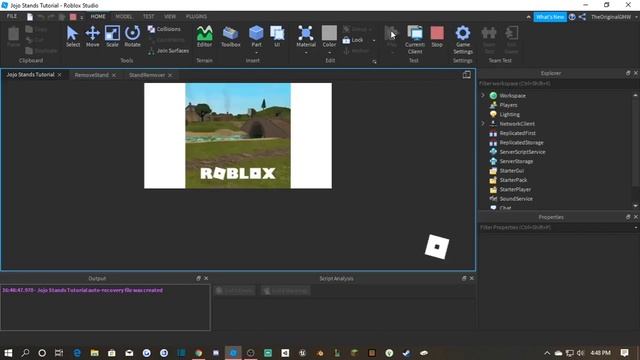This screenshot has height=360, width=640.
Task: Select ReplicatedFirst in the Explorer
Action: click(x=518, y=133)
